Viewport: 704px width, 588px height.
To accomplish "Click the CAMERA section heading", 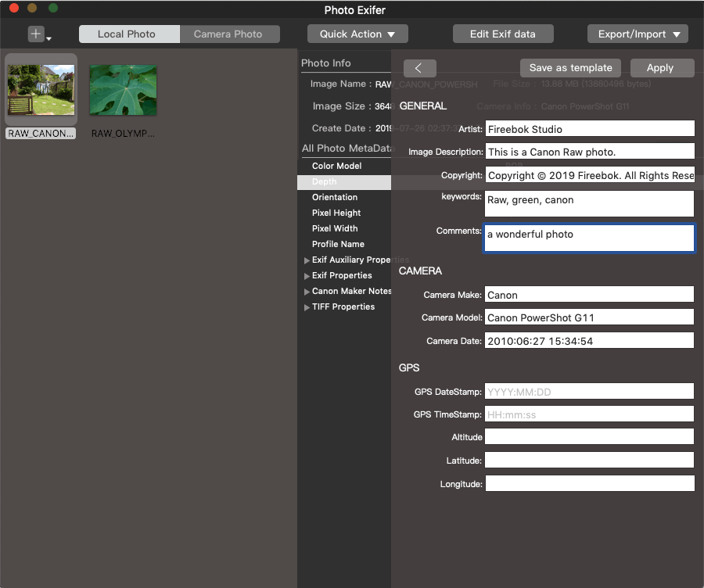I will pyautogui.click(x=420, y=271).
